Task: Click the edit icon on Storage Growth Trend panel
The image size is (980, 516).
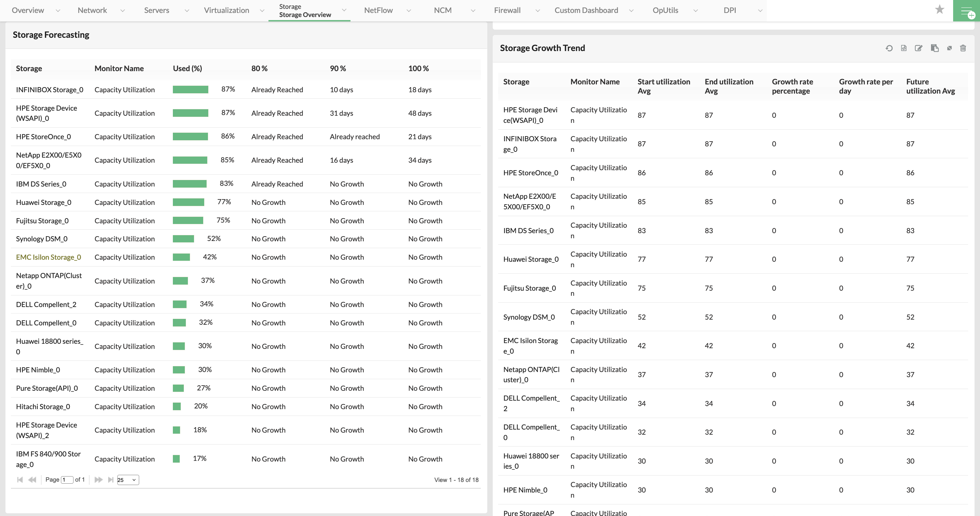Action: (x=919, y=48)
